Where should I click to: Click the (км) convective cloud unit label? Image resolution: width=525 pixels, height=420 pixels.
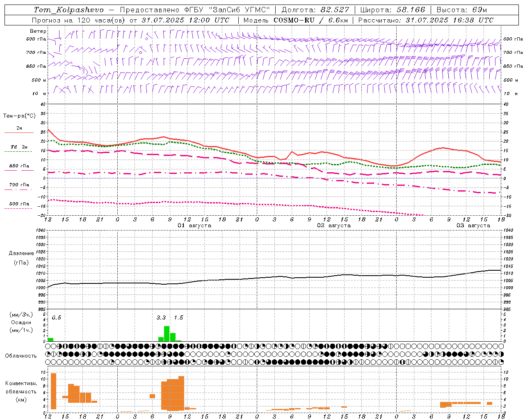point(21,399)
